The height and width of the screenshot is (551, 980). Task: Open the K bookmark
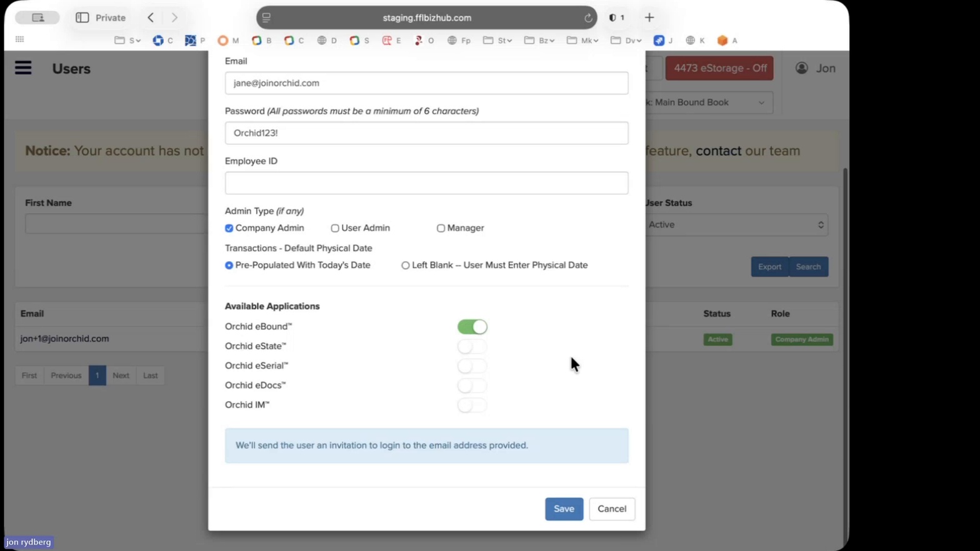click(x=695, y=41)
